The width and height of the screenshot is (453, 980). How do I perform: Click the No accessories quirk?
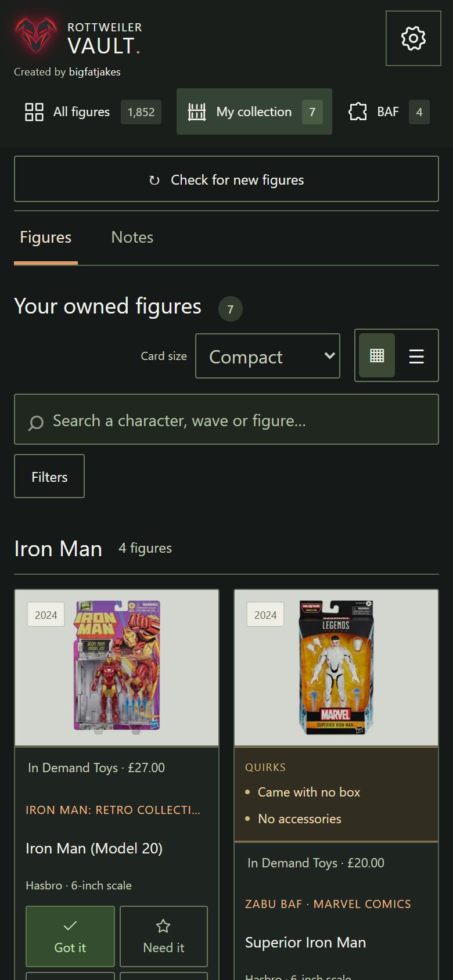tap(300, 819)
